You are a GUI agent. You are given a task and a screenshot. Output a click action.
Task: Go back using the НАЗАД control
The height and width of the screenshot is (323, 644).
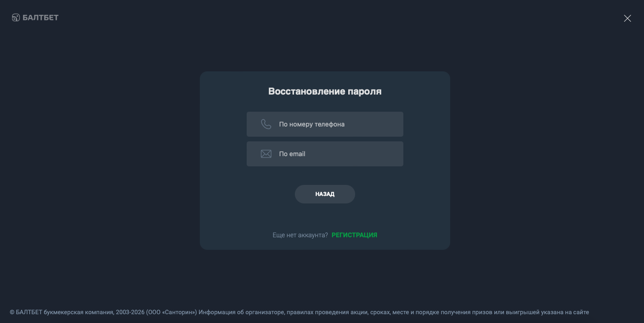[x=325, y=194]
